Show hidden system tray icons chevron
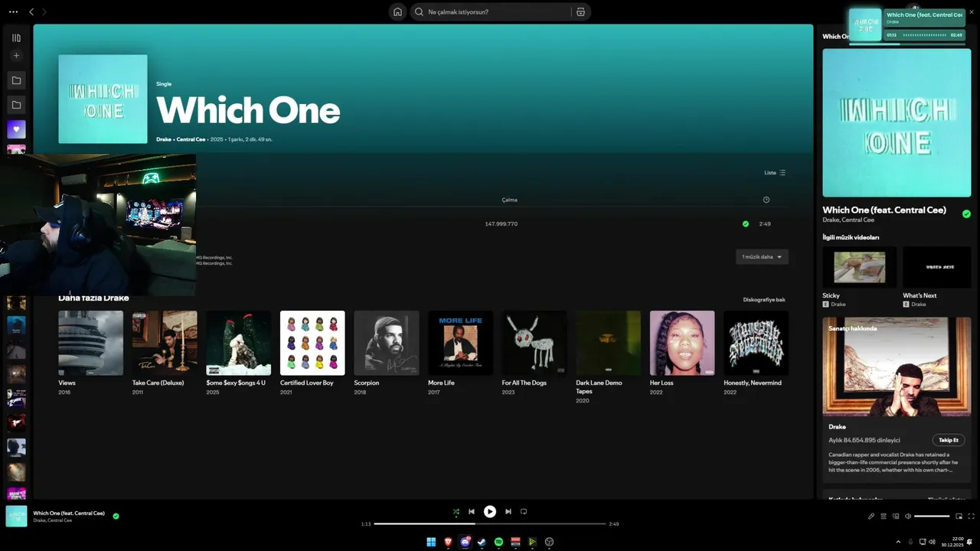 tap(898, 542)
